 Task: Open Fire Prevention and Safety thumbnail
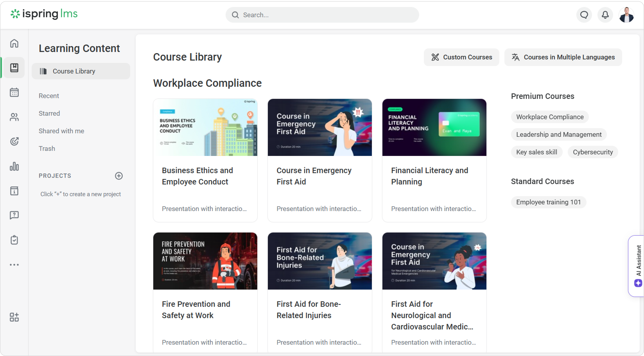click(205, 261)
